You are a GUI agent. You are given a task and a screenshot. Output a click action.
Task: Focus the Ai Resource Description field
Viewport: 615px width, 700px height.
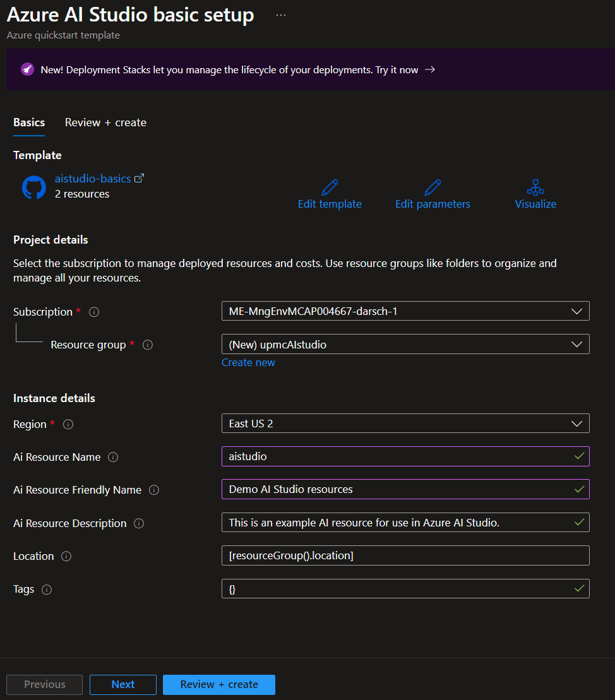[x=405, y=523]
